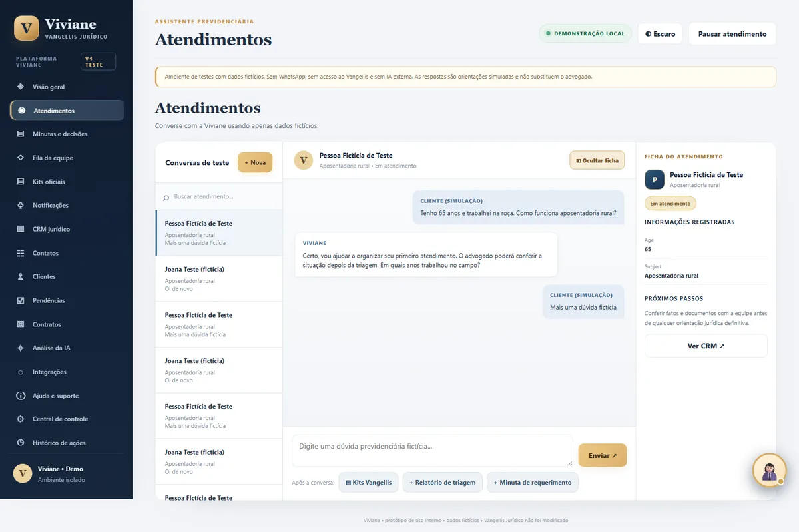Click the Análise da IA sparkle icon
This screenshot has width=799, height=532.
point(21,348)
